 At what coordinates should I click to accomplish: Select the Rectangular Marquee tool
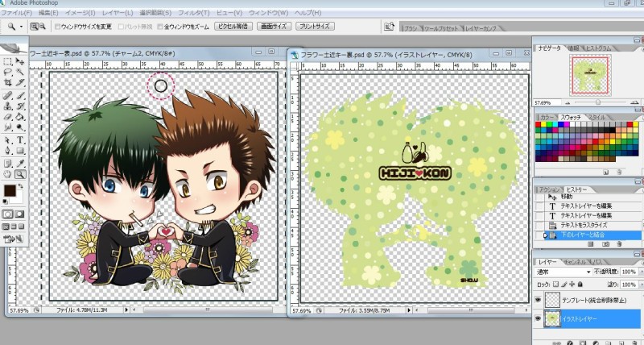click(7, 62)
